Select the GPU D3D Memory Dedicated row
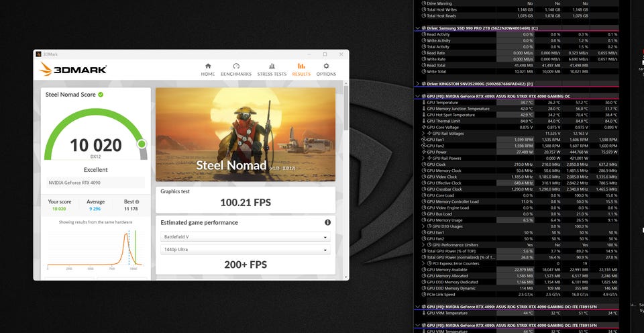This screenshot has width=644, height=333. [x=517, y=282]
